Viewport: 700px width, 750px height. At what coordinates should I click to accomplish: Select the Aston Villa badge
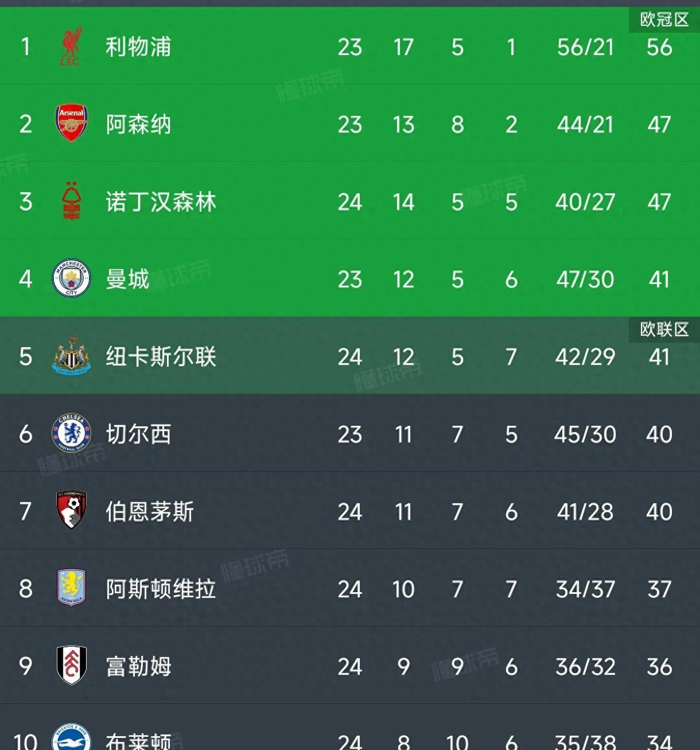click(x=71, y=588)
